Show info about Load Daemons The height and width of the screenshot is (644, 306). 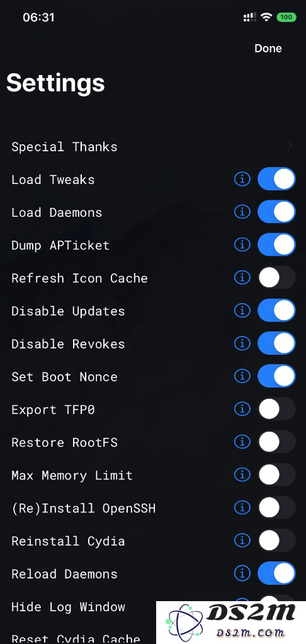tap(242, 212)
